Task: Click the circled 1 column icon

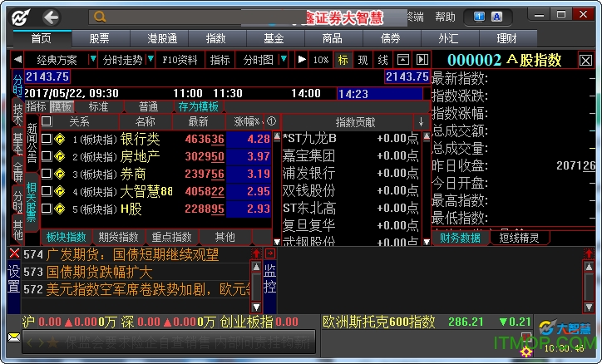Action: click(271, 121)
